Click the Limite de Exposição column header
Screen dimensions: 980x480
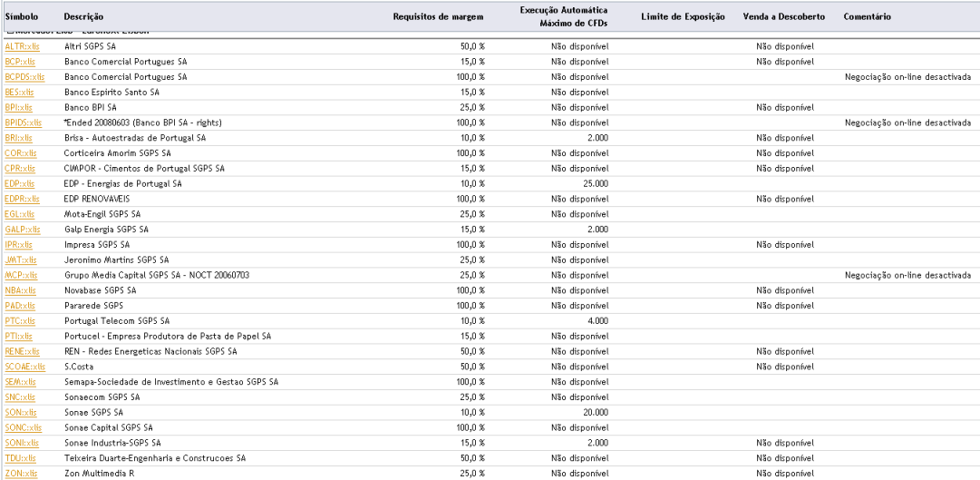[x=684, y=17]
